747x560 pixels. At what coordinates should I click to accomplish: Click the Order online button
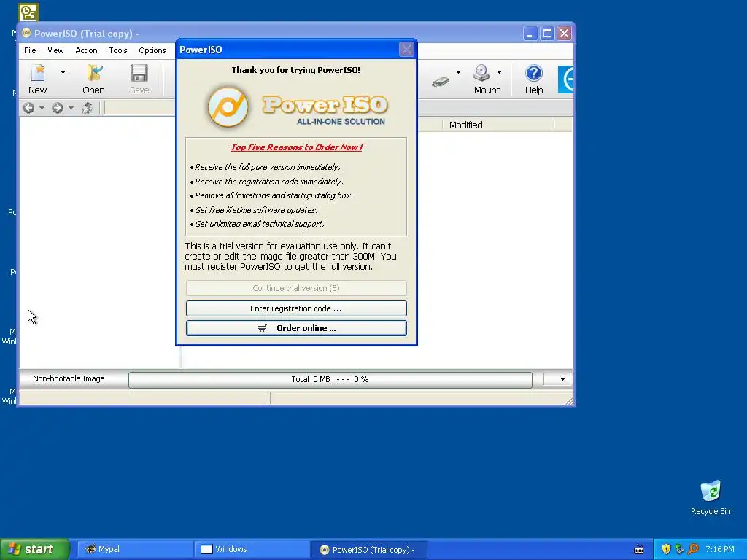(x=296, y=328)
